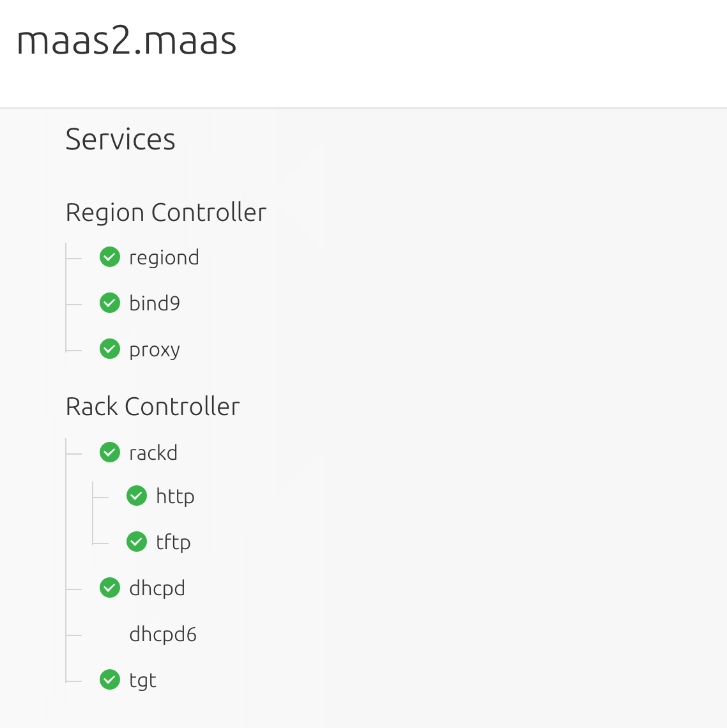Click the Rack Controller heading
Screen dimensions: 727x728
click(153, 407)
